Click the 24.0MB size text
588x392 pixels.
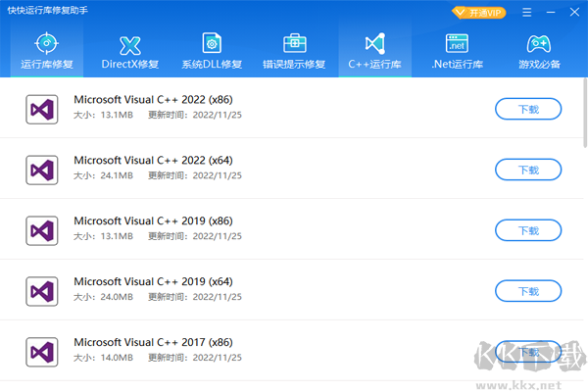coord(117,297)
